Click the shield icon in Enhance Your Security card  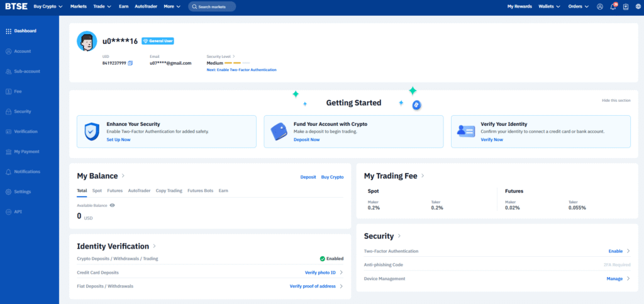(x=92, y=132)
